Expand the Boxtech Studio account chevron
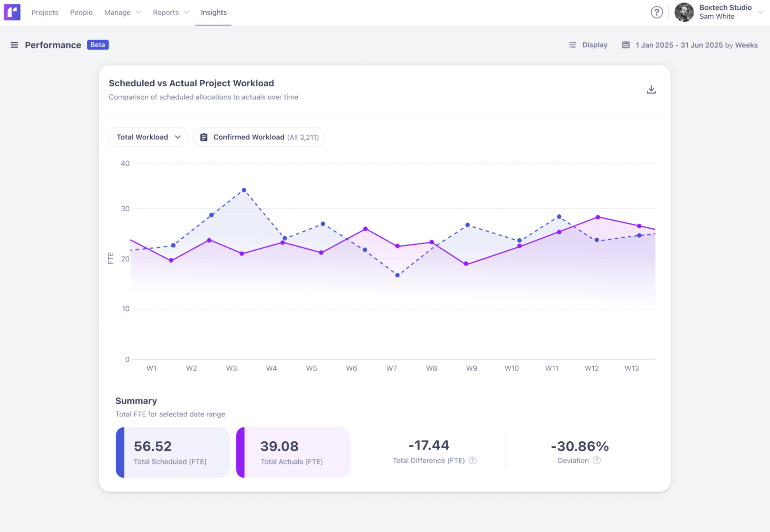770x532 pixels. (x=761, y=12)
